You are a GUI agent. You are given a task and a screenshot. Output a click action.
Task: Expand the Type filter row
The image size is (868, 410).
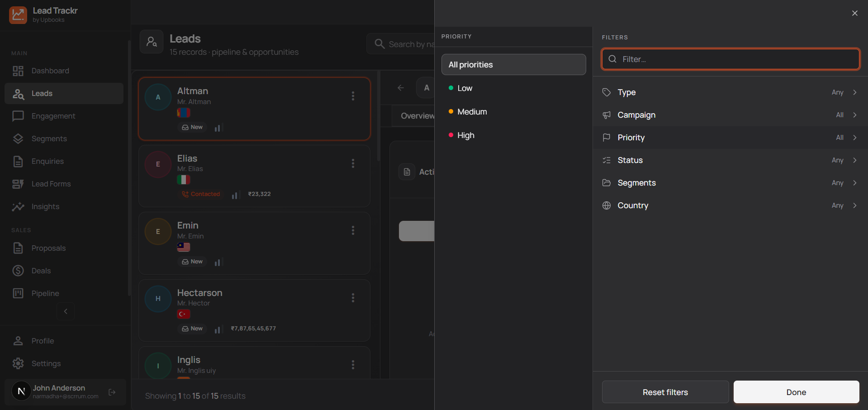(730, 92)
